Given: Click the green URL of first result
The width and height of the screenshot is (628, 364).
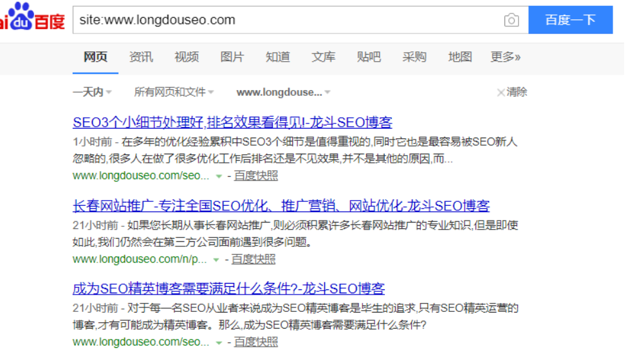Looking at the screenshot, I should coord(142,177).
